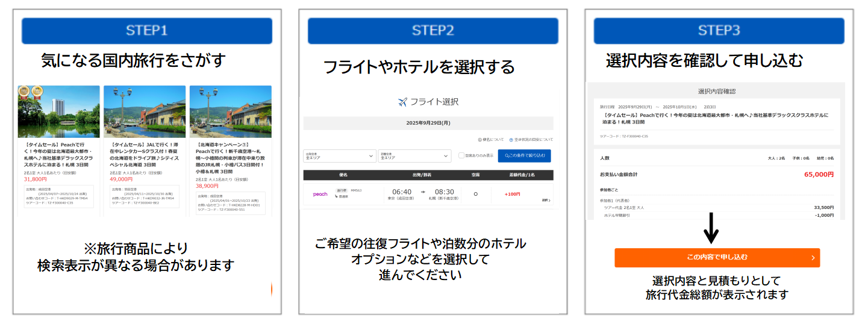This screenshot has height=321, width=868.
Task: Click the orange この内容で申し込む button
Action: tap(717, 257)
